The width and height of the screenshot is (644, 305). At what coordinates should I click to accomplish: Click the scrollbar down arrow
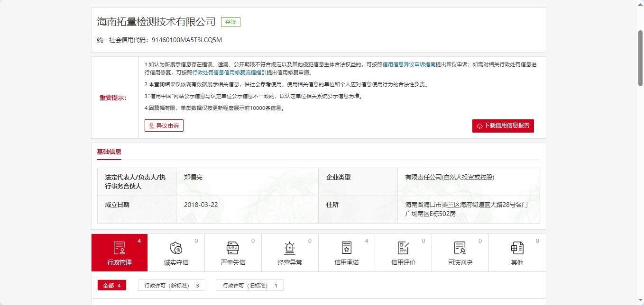coord(640,301)
